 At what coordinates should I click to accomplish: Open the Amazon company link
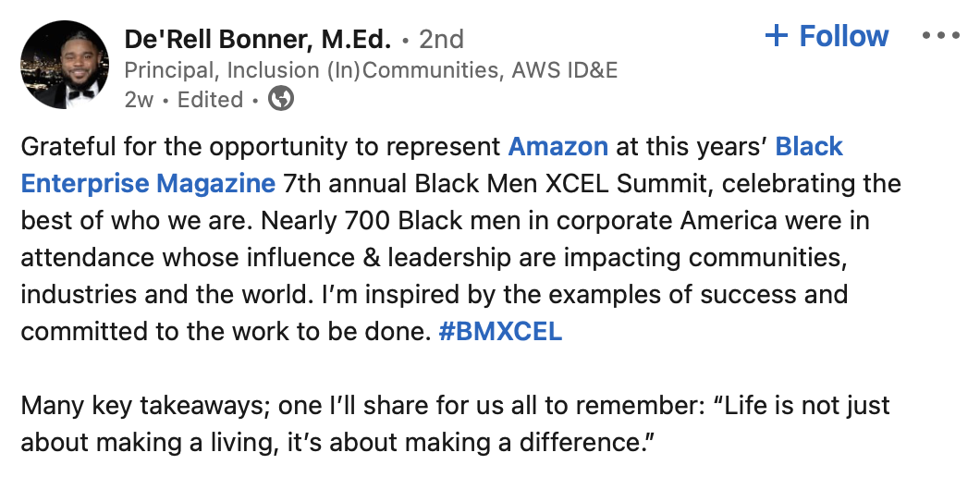(x=558, y=147)
